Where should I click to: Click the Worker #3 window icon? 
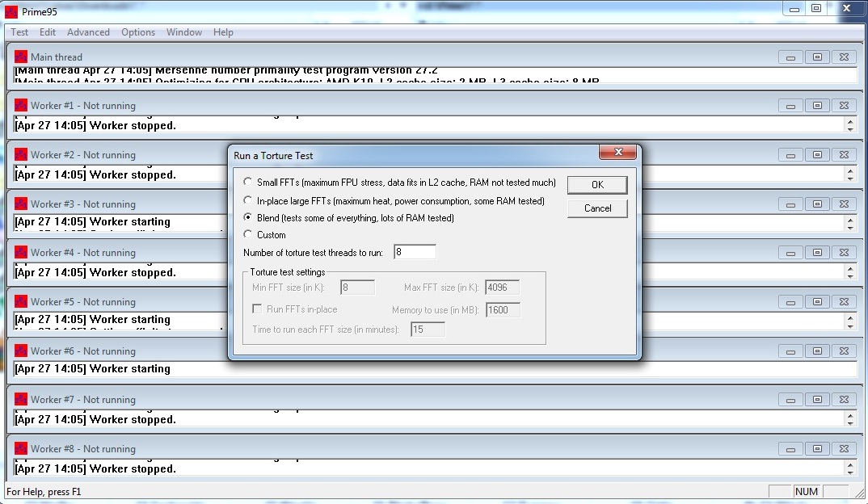click(21, 204)
